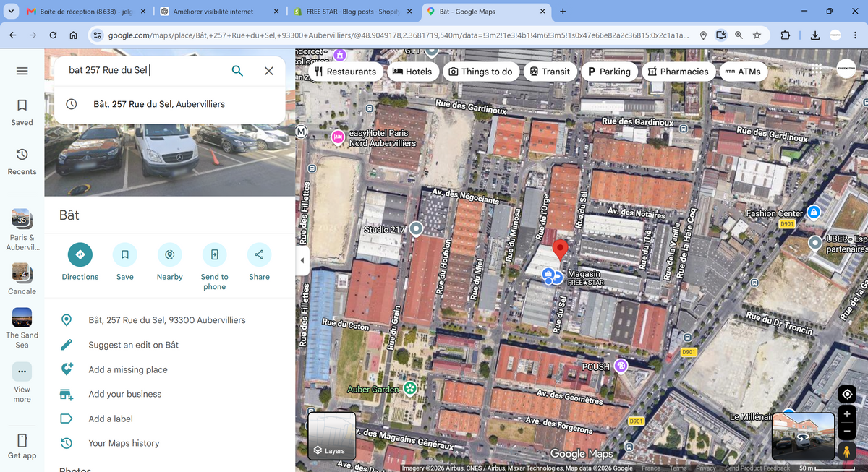Collapse the side panel arrow

pos(303,260)
